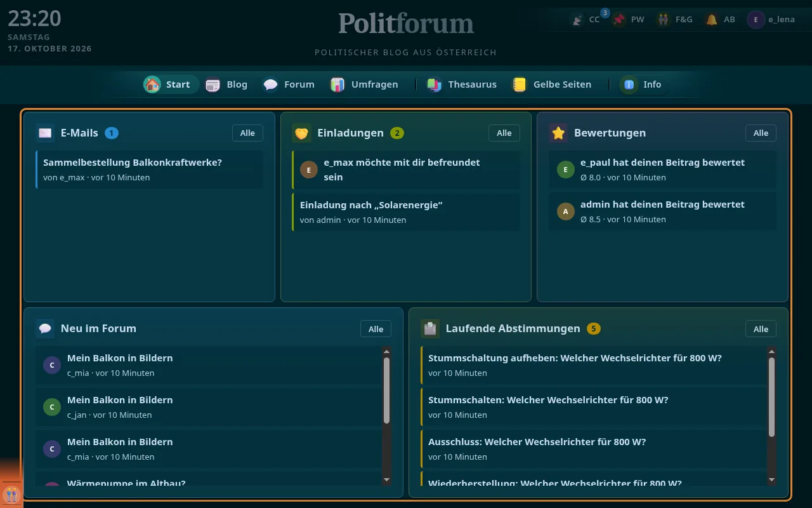Show all Bewertungen via Alle
This screenshot has height=508, width=812.
click(x=761, y=133)
